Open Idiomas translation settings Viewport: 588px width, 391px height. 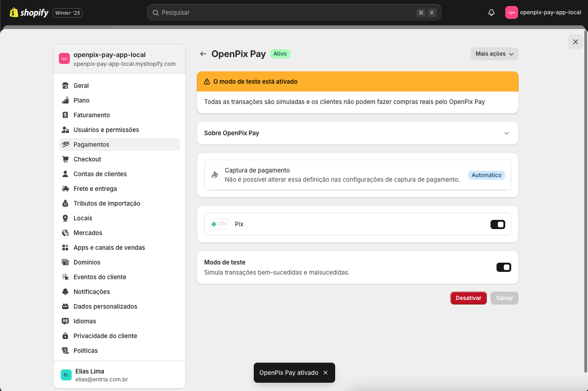(84, 321)
